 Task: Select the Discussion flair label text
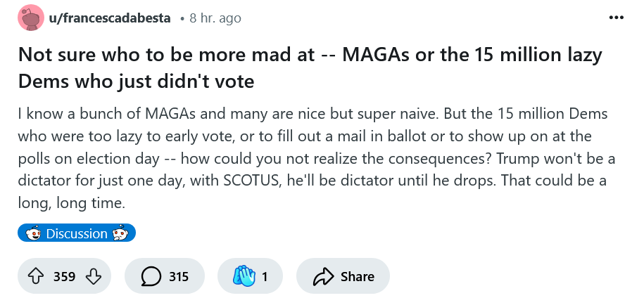point(77,233)
